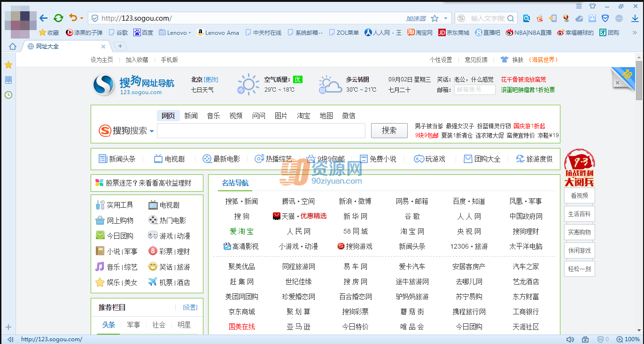
Task: Open the undo history dropdown arrow
Action: pyautogui.click(x=82, y=18)
